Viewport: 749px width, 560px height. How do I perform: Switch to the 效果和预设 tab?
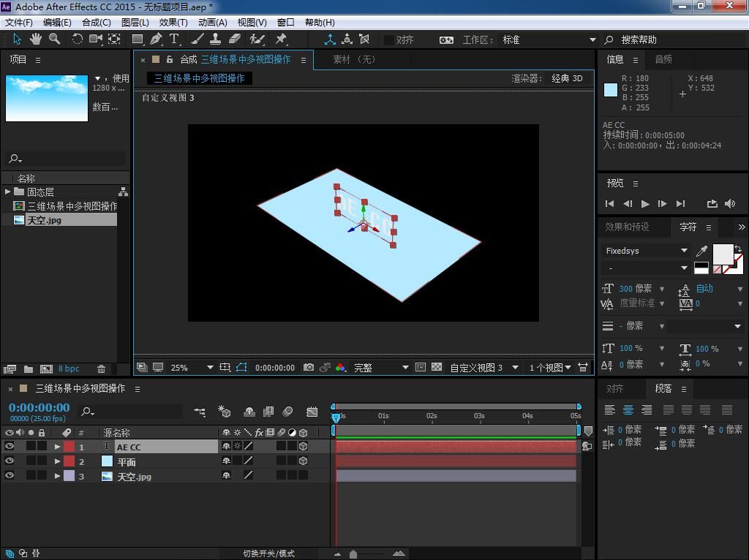tap(627, 227)
